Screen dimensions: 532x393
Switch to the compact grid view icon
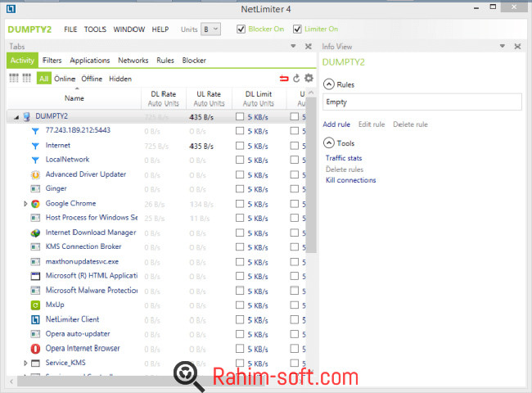[x=27, y=78]
